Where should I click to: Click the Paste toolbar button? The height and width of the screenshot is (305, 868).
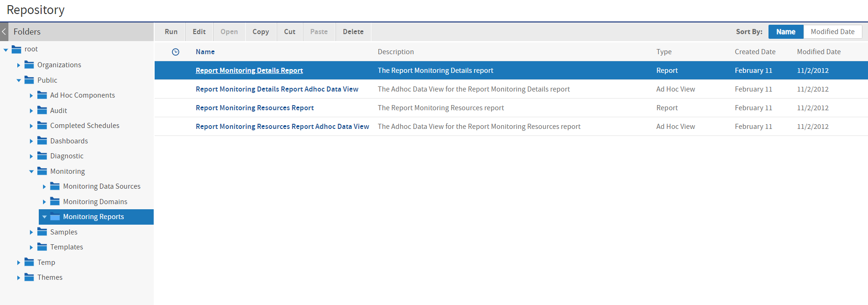[x=319, y=32]
